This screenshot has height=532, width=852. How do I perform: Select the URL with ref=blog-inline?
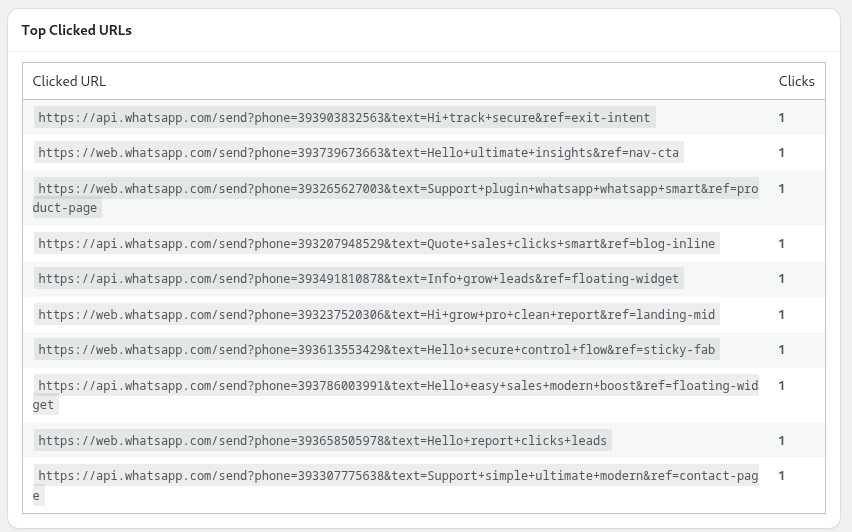coord(376,244)
